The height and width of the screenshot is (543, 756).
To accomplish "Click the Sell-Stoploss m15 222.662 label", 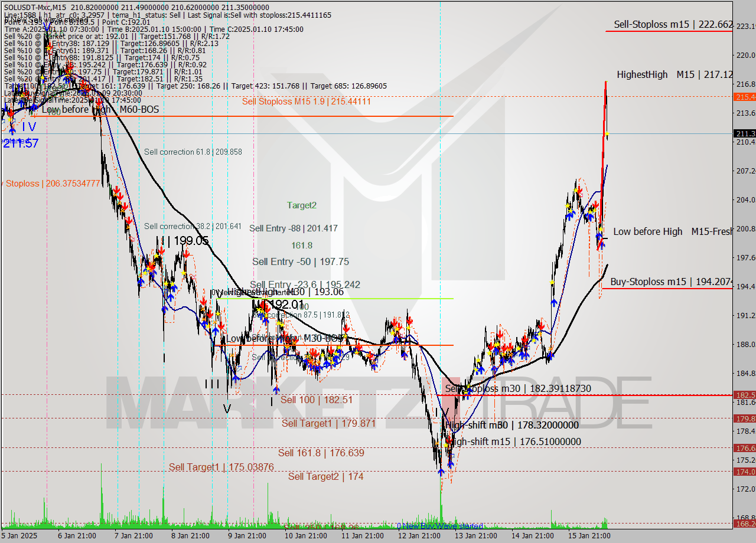I will 673,24.
